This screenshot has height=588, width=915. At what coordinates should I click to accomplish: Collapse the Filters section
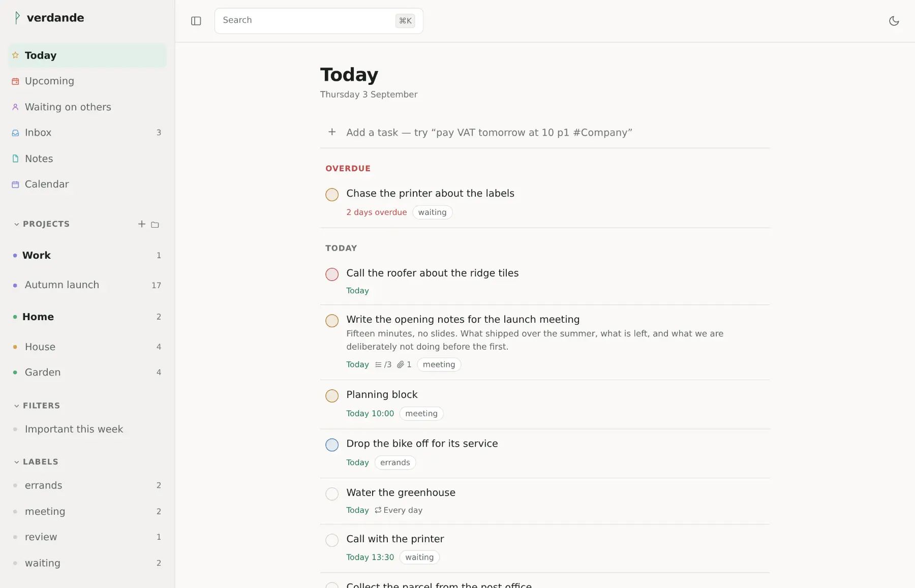coord(17,406)
